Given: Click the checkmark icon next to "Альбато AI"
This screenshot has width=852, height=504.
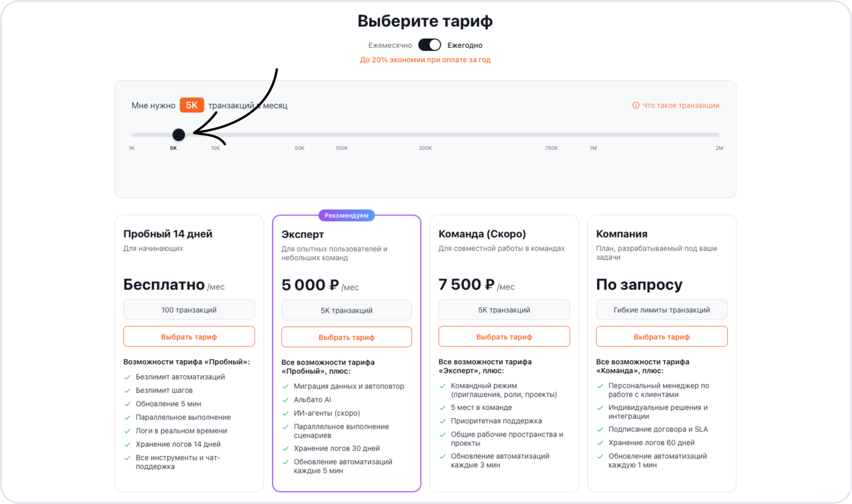Looking at the screenshot, I should coord(285,400).
